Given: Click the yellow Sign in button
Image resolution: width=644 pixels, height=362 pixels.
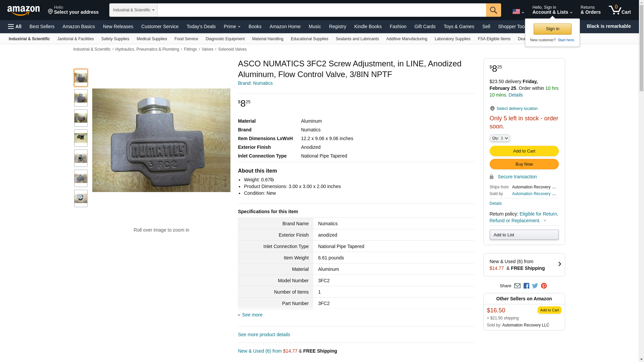Looking at the screenshot, I should point(552,29).
